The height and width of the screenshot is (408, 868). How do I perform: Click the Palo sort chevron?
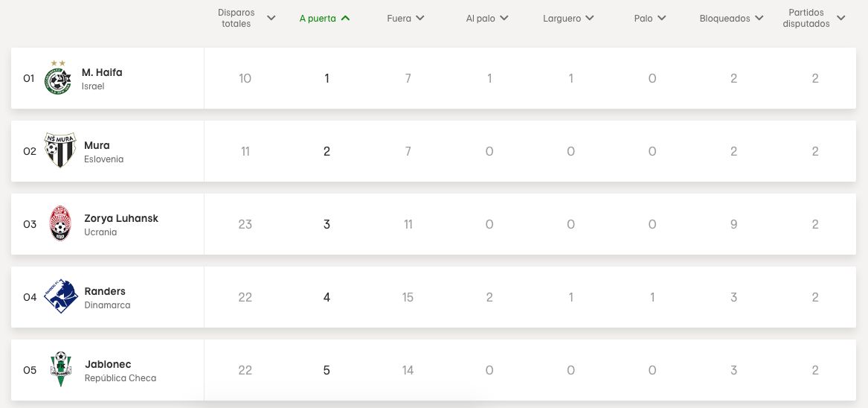[662, 18]
